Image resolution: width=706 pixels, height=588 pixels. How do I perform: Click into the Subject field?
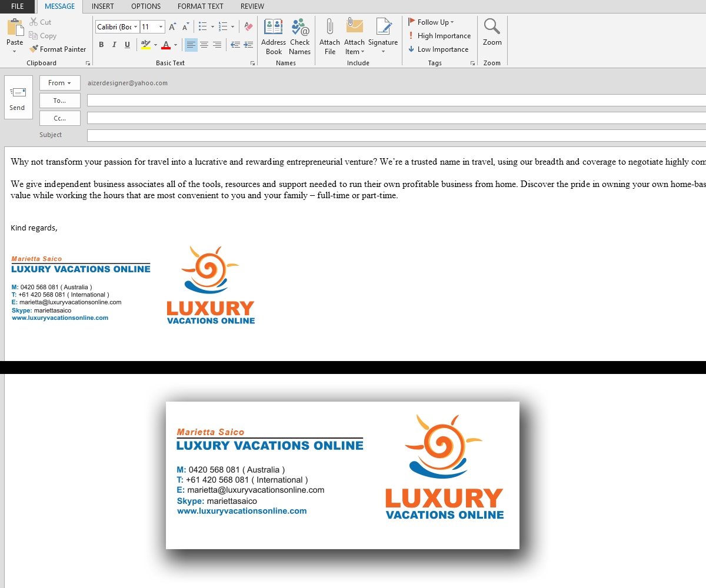(397, 136)
